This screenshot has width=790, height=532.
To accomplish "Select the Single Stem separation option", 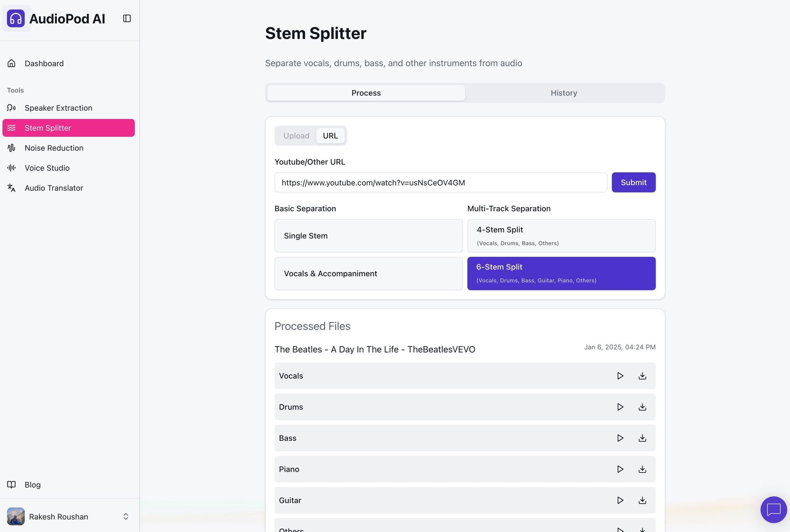I will 368,236.
